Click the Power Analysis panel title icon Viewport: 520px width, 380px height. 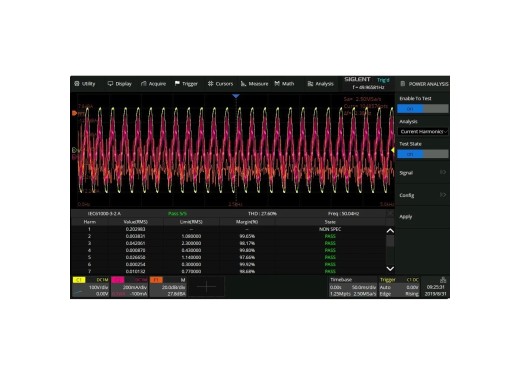pos(403,84)
